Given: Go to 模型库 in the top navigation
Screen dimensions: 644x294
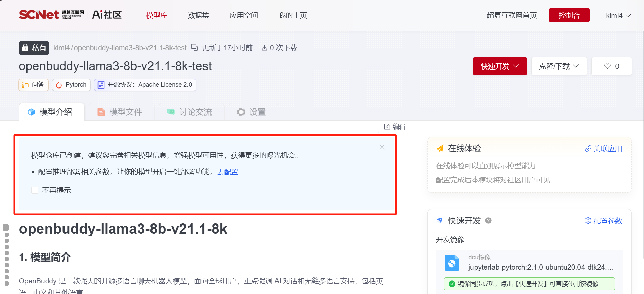Looking at the screenshot, I should (157, 15).
